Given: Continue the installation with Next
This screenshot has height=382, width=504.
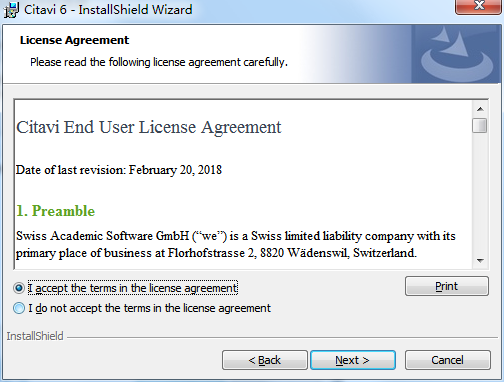Looking at the screenshot, I should click(353, 360).
